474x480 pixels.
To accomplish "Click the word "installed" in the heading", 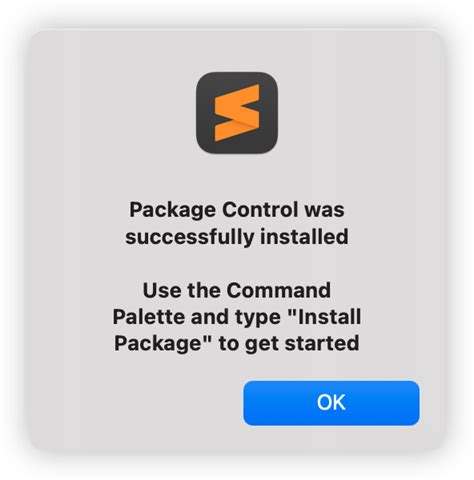I will pyautogui.click(x=304, y=237).
